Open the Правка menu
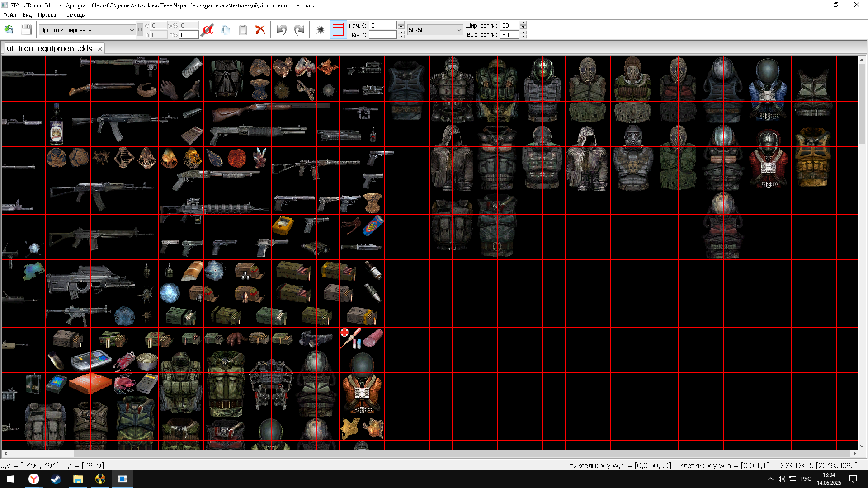The width and height of the screenshot is (868, 488). click(47, 15)
